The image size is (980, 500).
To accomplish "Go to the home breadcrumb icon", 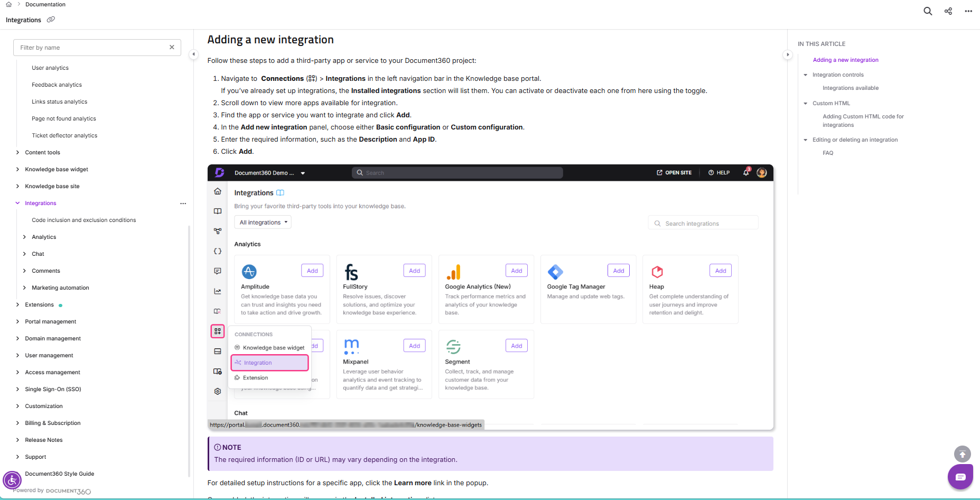I will pos(8,4).
